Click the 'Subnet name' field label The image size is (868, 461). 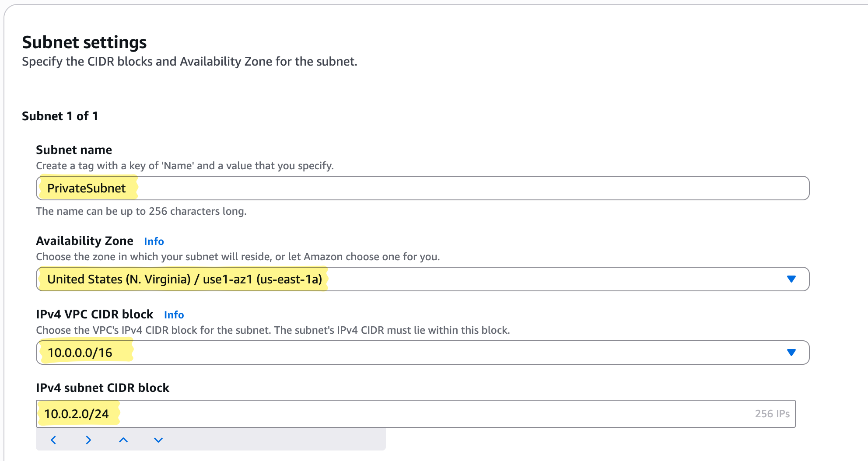74,150
